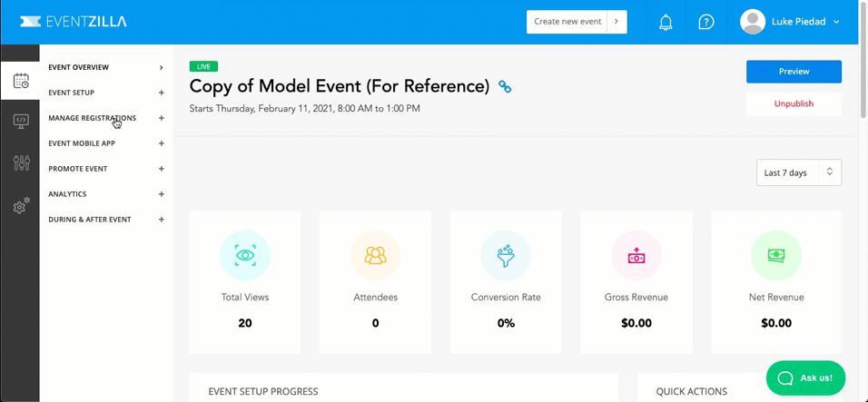Click the Preview button
Screen dimensions: 868x402
[x=794, y=72]
